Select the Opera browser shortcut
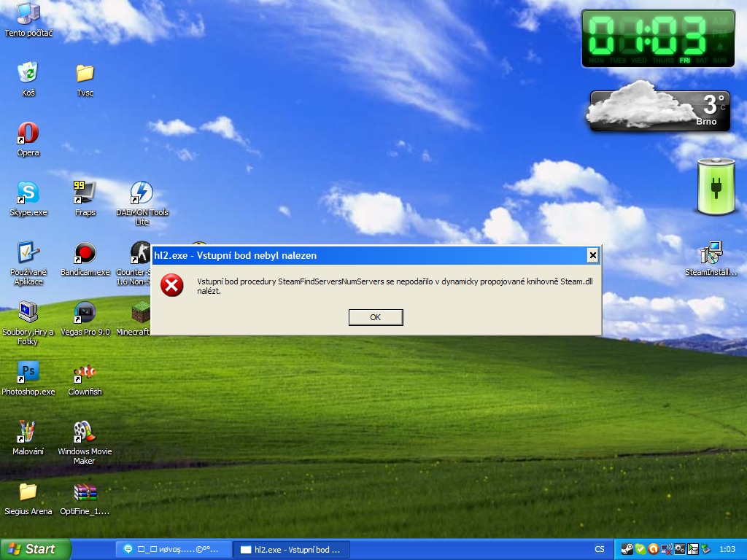The image size is (747, 560). coord(28,139)
